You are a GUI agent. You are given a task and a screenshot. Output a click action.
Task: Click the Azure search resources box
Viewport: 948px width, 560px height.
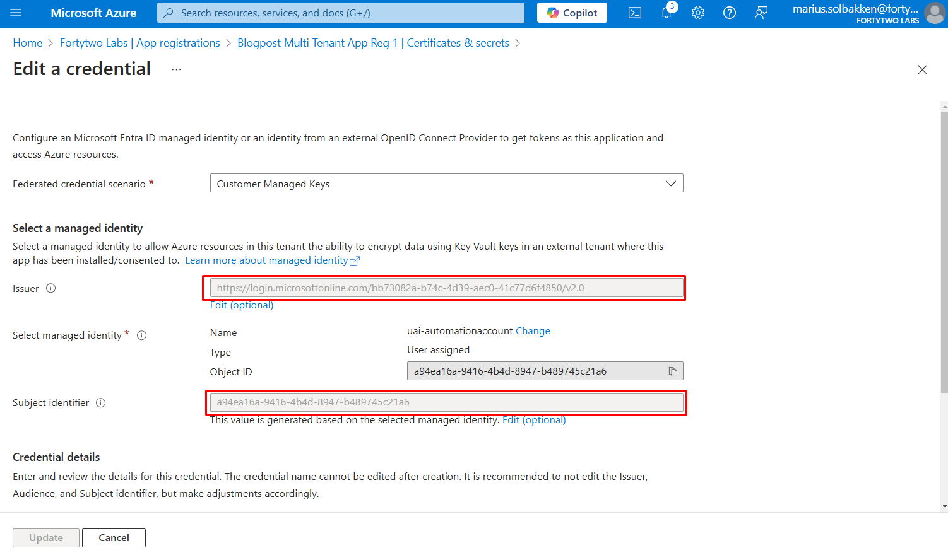tap(341, 13)
